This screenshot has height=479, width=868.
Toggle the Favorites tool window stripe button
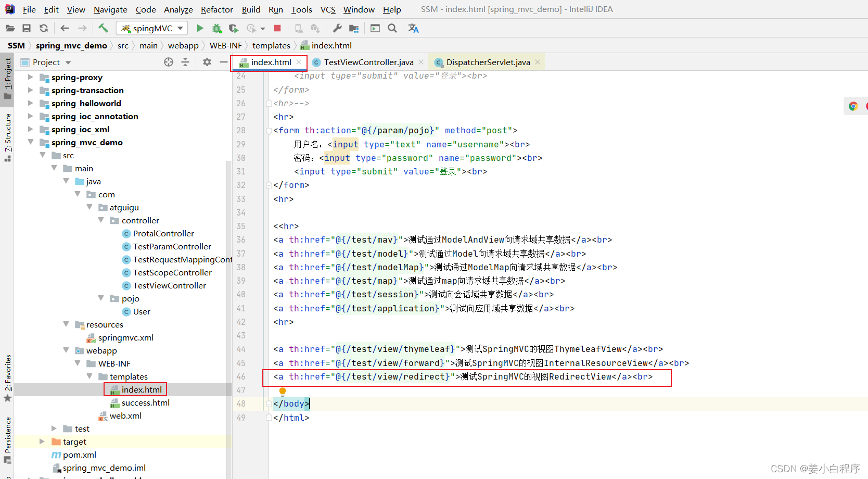pos(8,377)
